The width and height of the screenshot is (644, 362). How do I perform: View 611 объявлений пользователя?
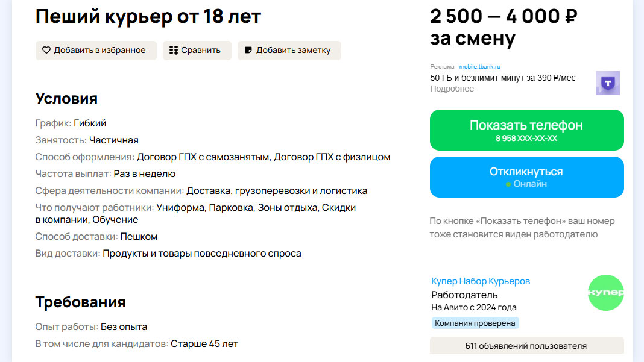(x=526, y=346)
